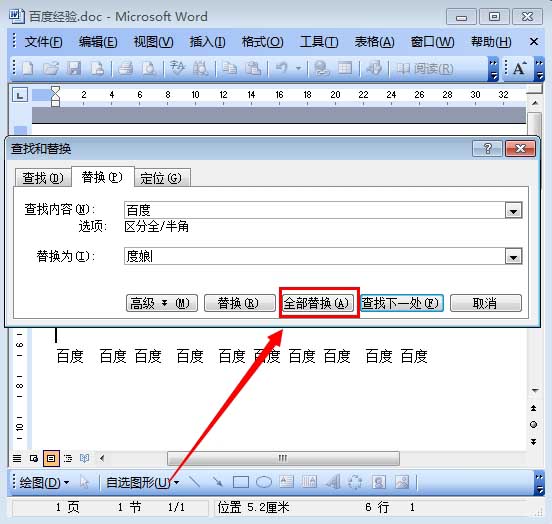
Task: Select the Rectangle drawing tool
Action: point(241,482)
